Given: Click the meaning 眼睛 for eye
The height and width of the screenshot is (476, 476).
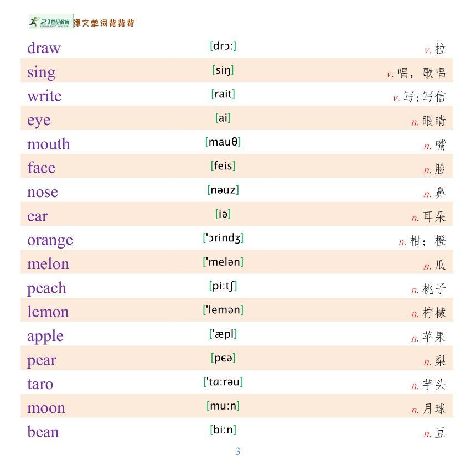Looking at the screenshot, I should (x=433, y=121).
